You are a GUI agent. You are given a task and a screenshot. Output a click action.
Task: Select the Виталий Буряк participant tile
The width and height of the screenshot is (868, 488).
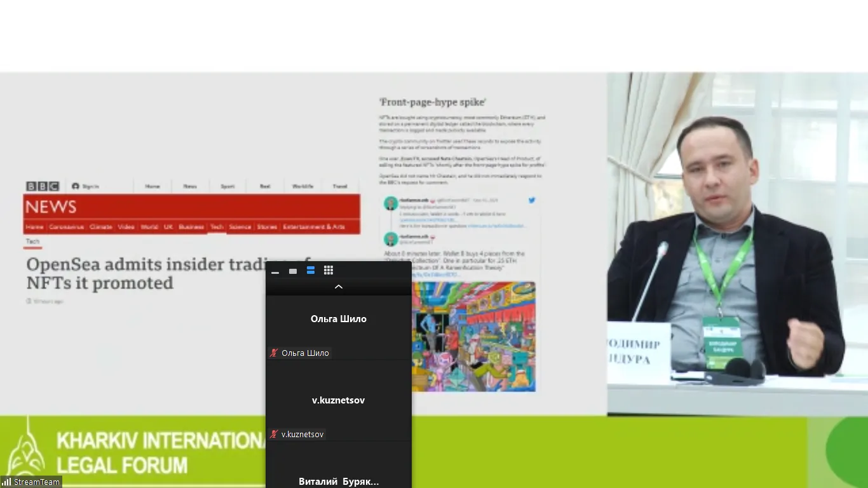tap(339, 465)
